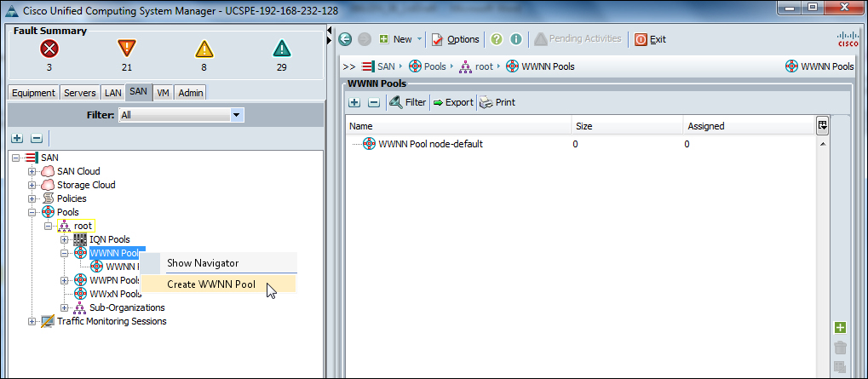Click the Cisco logo
Image resolution: width=868 pixels, height=379 pixels.
(848, 39)
